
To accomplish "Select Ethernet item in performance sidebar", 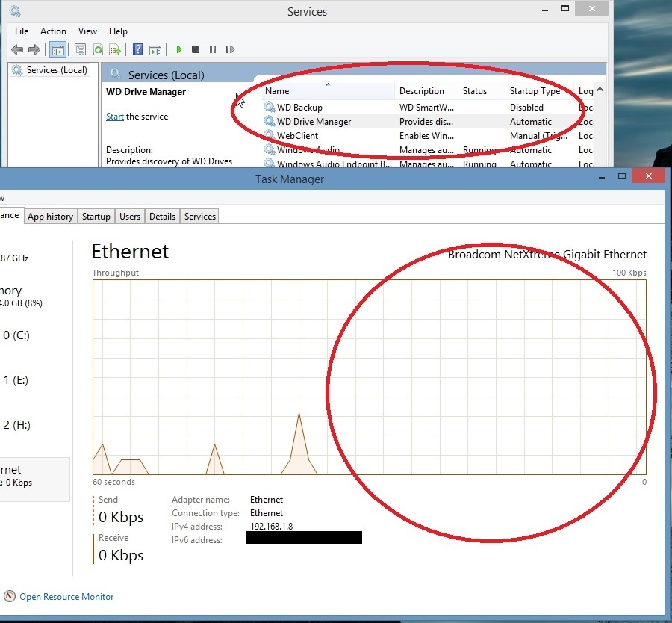I will [x=35, y=479].
